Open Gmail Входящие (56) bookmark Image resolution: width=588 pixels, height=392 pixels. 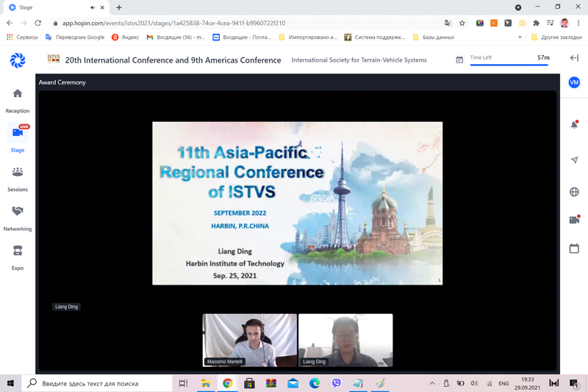(176, 37)
